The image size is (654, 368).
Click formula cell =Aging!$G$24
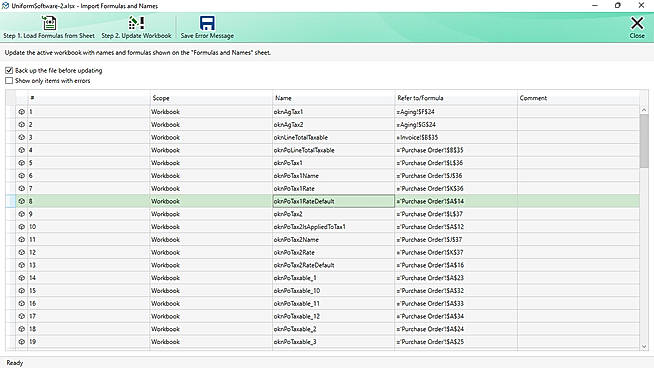(456, 124)
